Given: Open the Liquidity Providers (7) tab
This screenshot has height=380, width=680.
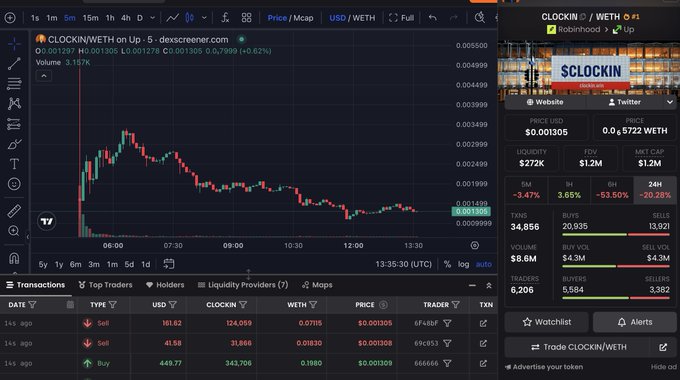Looking at the screenshot, I should 243,285.
